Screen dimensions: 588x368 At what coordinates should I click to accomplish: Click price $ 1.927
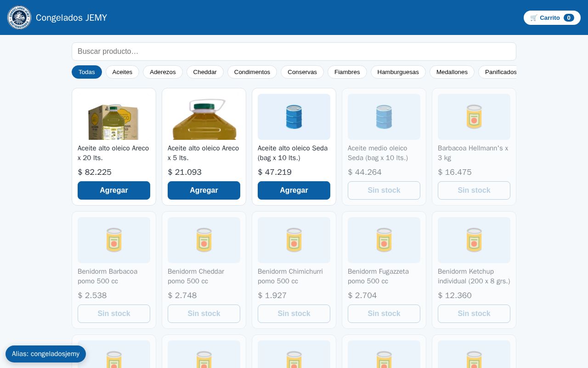[x=272, y=295]
